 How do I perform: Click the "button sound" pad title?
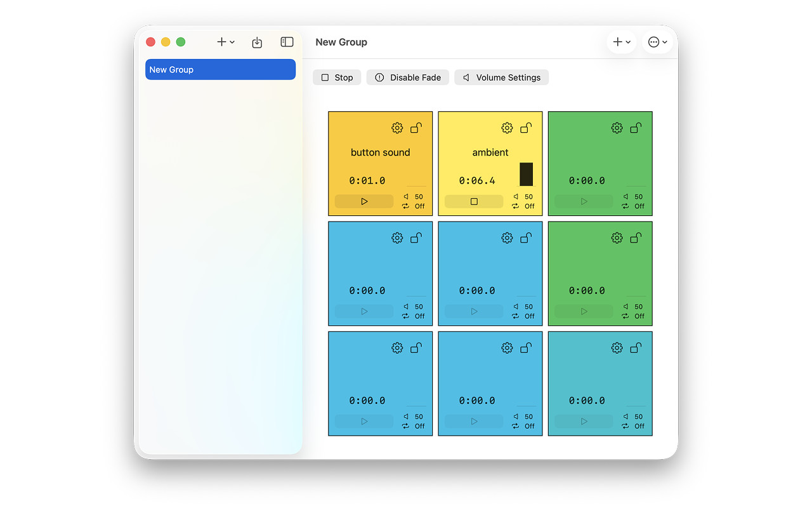point(381,152)
